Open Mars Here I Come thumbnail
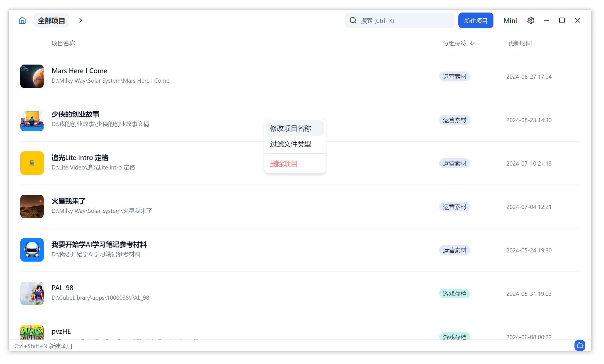 (x=32, y=76)
